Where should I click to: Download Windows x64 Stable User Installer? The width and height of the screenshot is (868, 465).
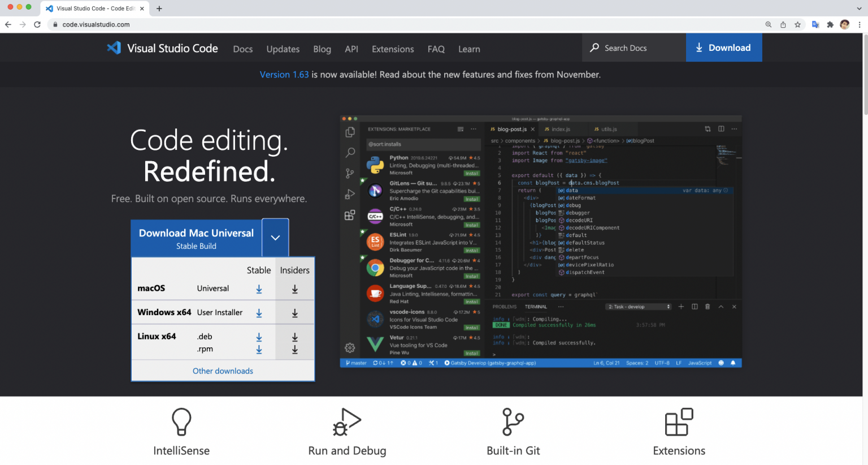click(x=259, y=313)
